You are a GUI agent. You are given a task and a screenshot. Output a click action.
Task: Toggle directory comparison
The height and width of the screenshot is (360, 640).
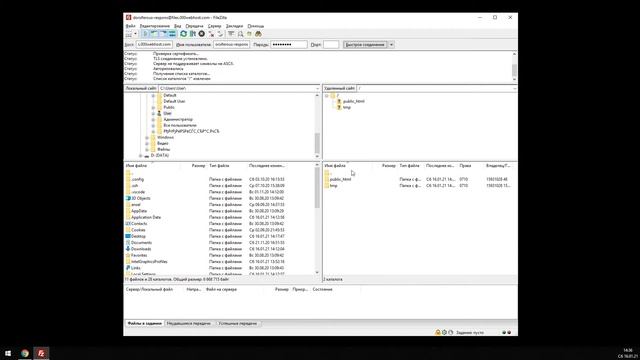pyautogui.click(x=240, y=34)
